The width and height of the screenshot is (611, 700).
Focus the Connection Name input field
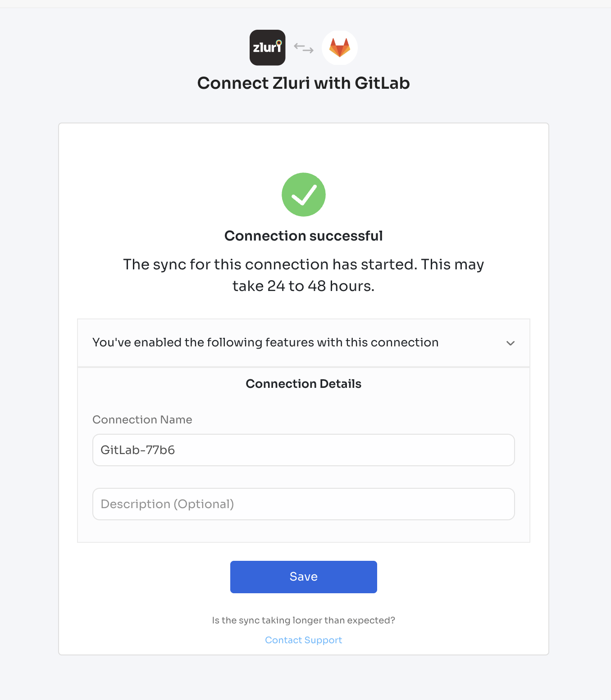point(304,450)
